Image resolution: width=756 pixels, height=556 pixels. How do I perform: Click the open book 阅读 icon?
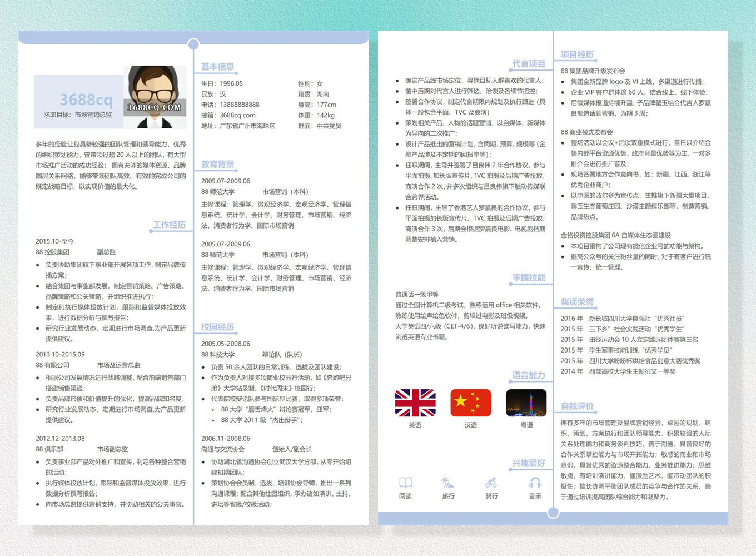(406, 483)
